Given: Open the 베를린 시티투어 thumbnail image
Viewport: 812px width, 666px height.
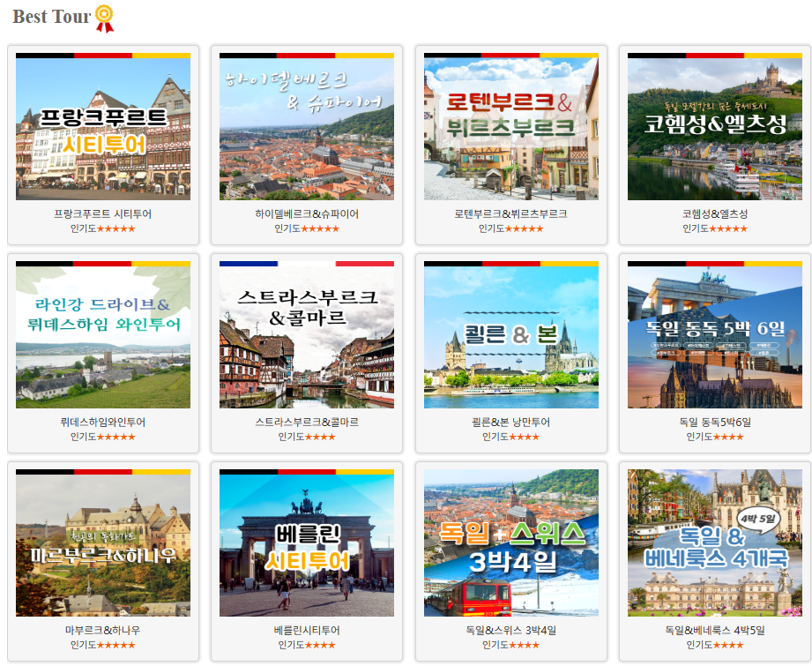Looking at the screenshot, I should 306,544.
